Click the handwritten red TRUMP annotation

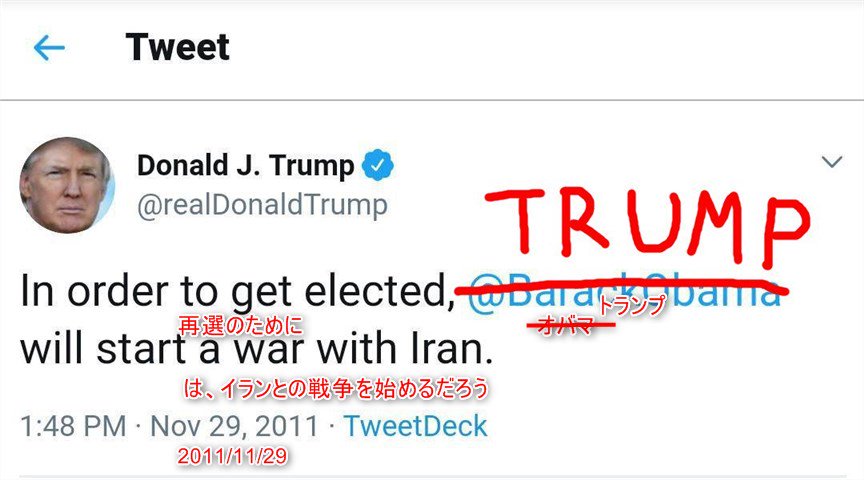648,225
